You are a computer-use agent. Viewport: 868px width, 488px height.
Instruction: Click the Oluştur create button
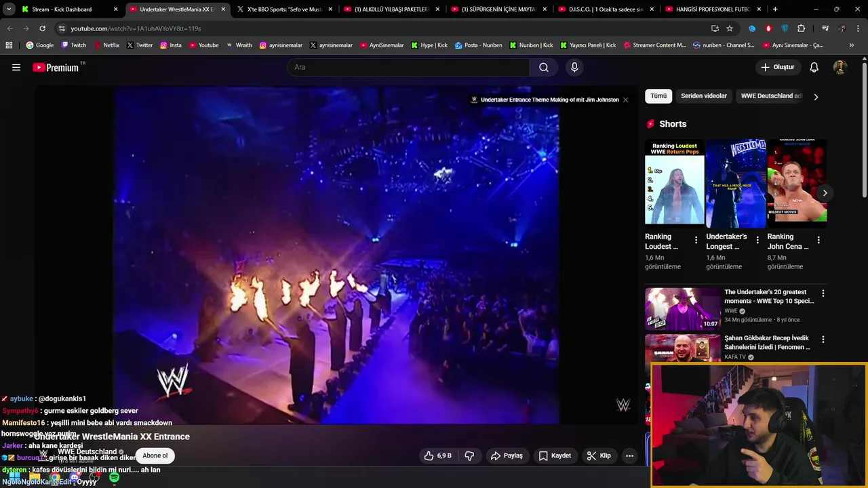[x=777, y=67]
